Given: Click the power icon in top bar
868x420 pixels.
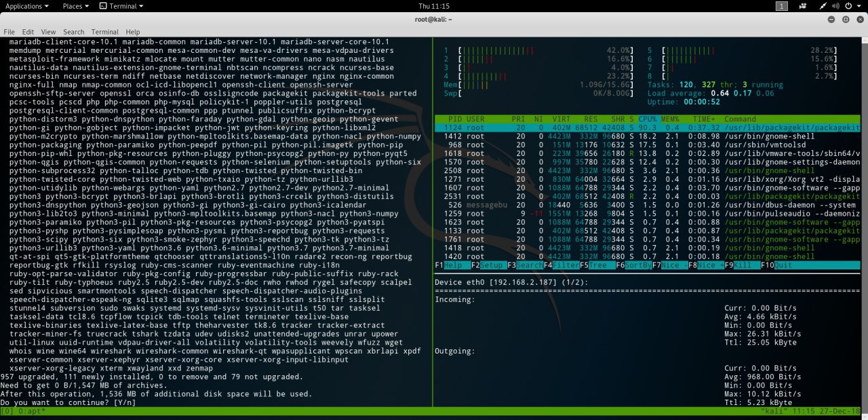Looking at the screenshot, I should [x=847, y=6].
